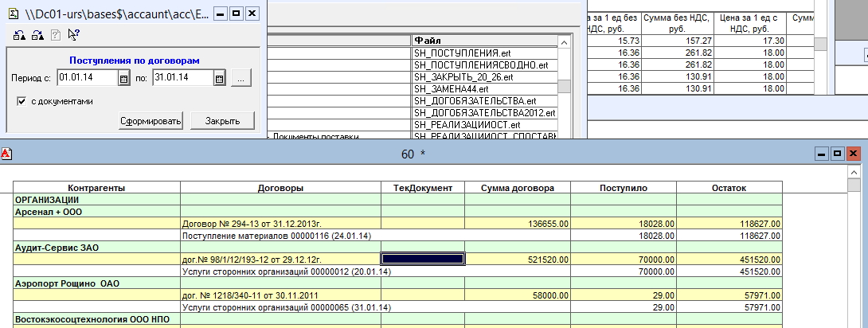
Task: Open period selection with the '...' button
Action: click(242, 78)
